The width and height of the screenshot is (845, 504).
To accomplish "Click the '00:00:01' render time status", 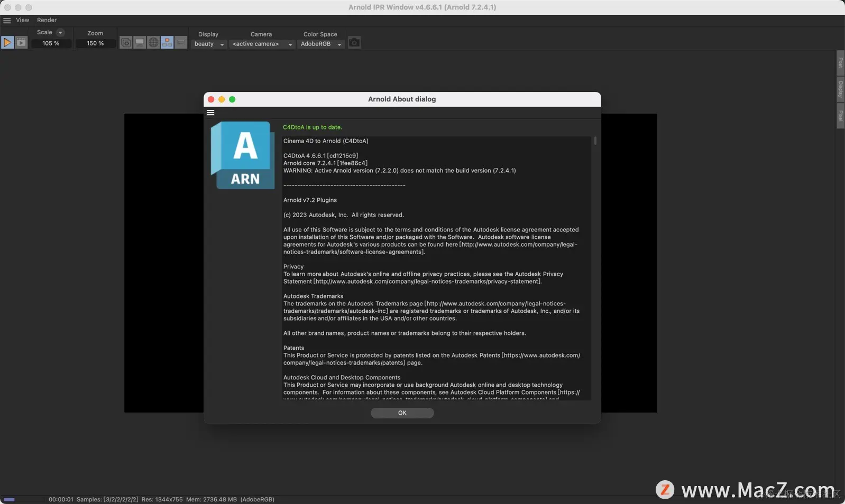I will (61, 499).
